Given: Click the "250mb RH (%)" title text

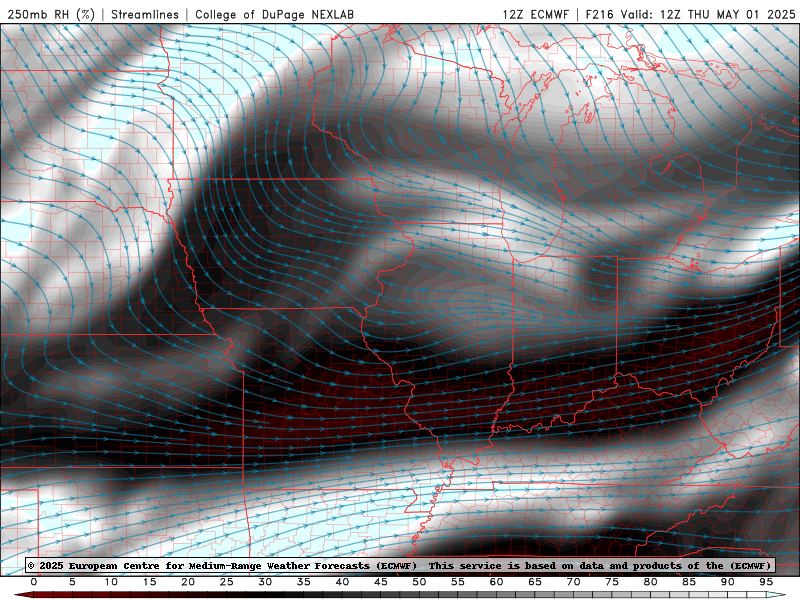Looking at the screenshot, I should point(51,14).
